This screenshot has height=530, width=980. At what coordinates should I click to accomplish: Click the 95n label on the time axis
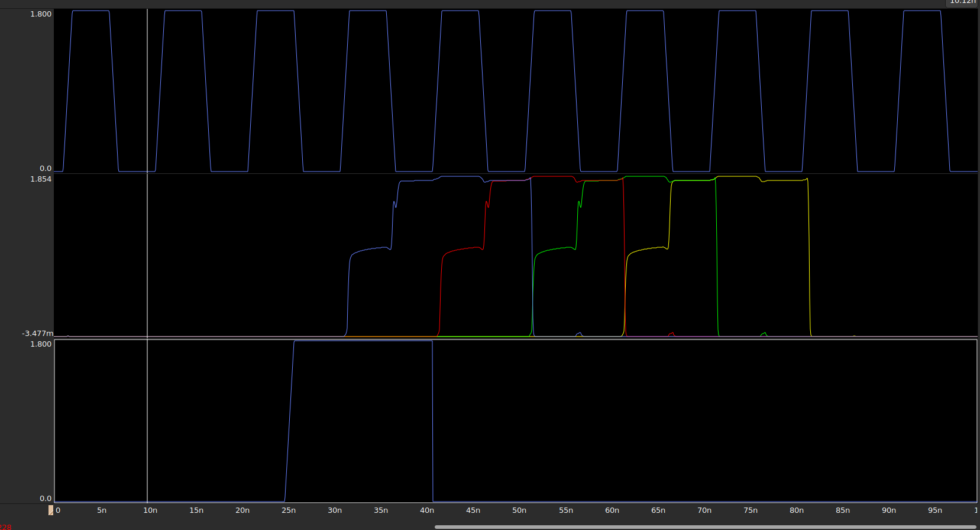click(x=935, y=510)
